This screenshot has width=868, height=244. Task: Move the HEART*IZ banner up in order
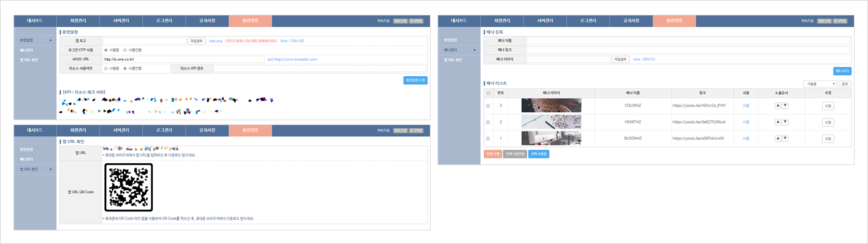point(778,122)
